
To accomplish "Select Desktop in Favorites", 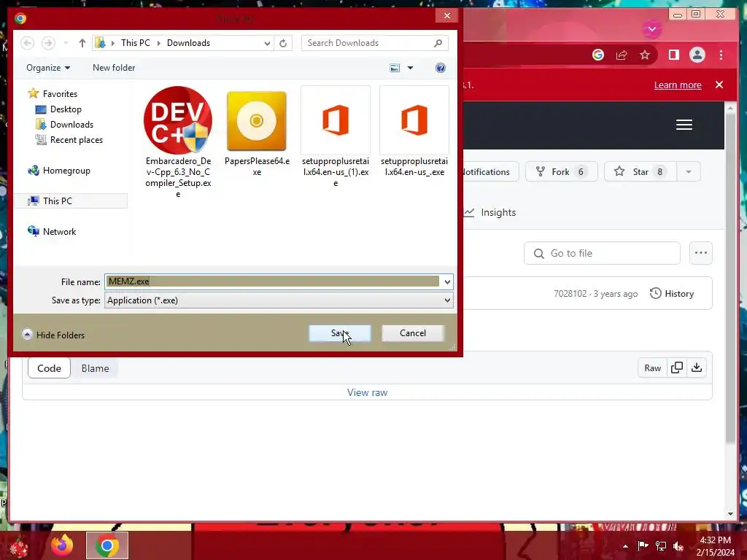I will [58, 109].
